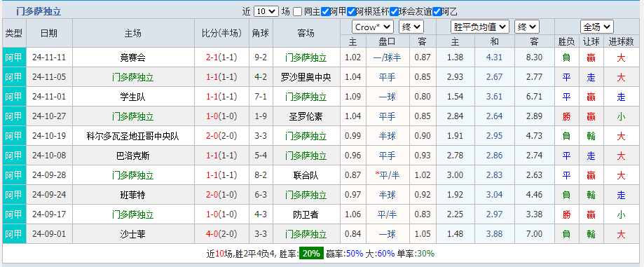Image resolution: width=644 pixels, height=267 pixels.
Task: Uncheck the 阿乙 filter checkbox
Action: pyautogui.click(x=437, y=11)
